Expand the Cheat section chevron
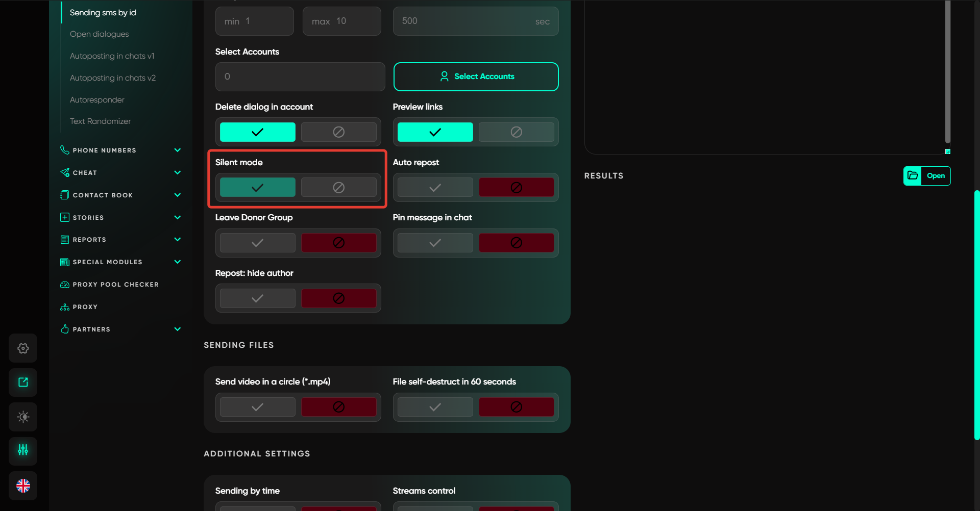Viewport: 980px width, 511px height. point(177,172)
